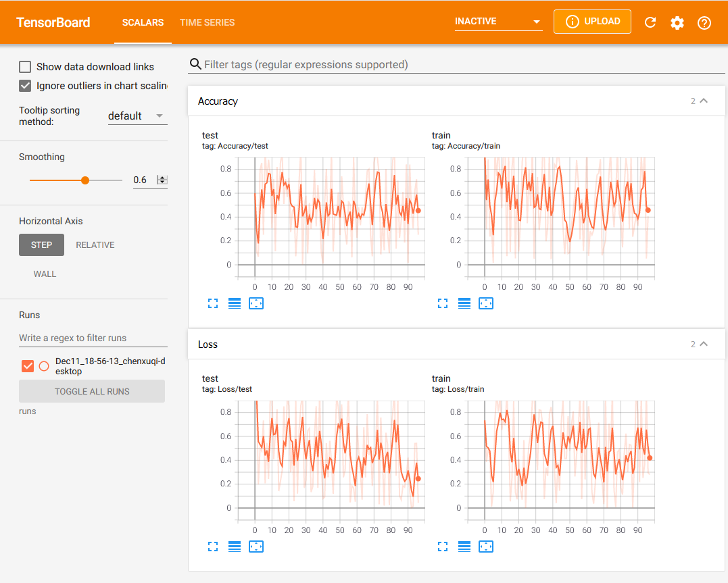This screenshot has width=728, height=583.
Task: Expand Accuracy/train chart to full size
Action: [x=443, y=303]
